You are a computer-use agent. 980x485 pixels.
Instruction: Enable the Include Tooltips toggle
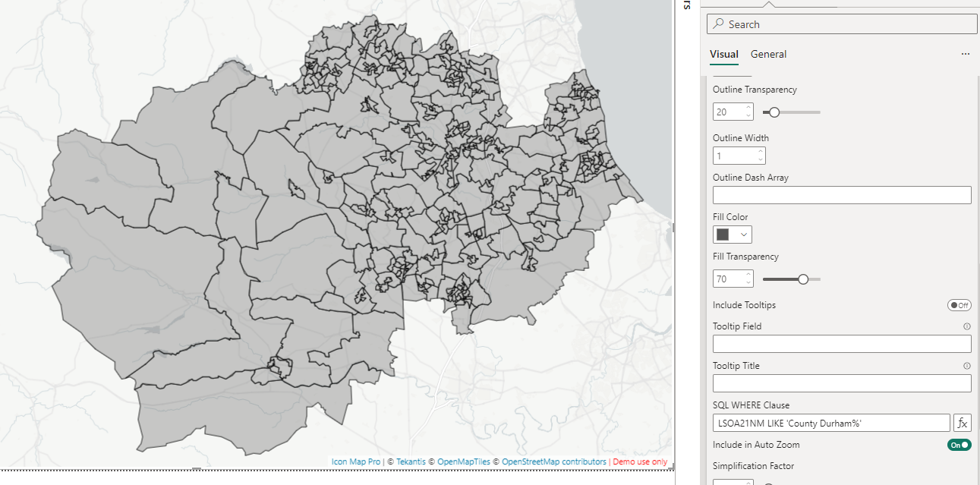click(959, 305)
